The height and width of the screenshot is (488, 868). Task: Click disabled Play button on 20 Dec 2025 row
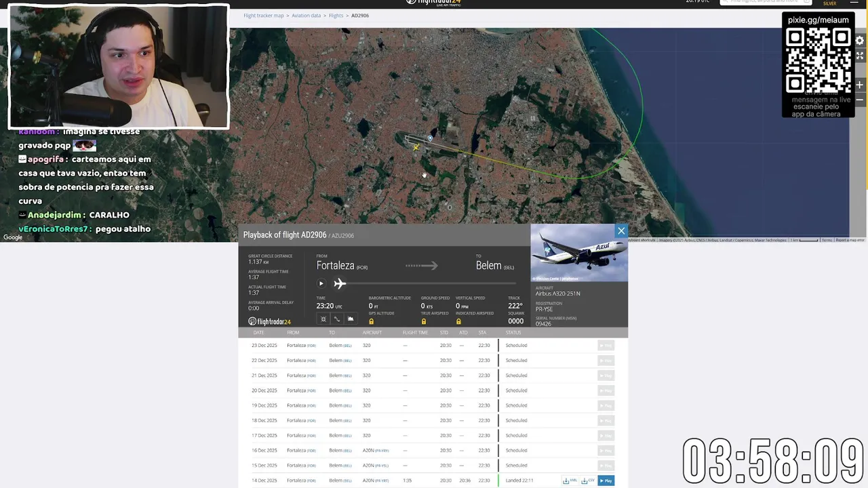click(x=606, y=390)
